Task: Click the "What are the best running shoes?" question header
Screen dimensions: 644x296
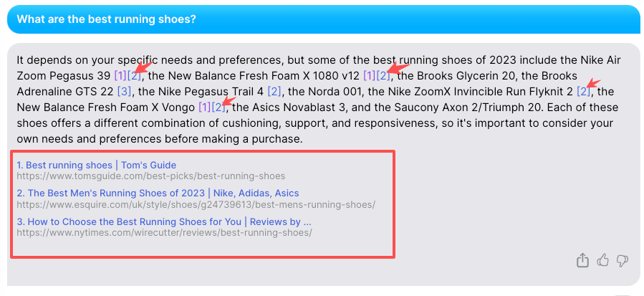Action: [106, 19]
